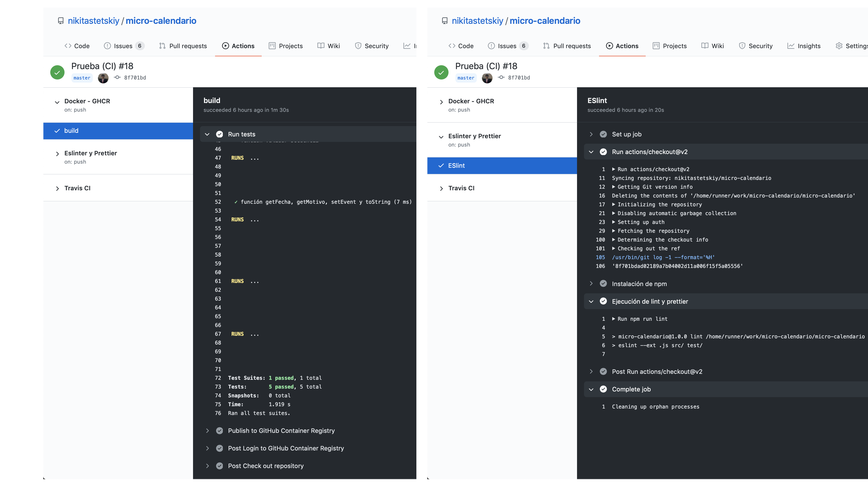The height and width of the screenshot is (495, 868).
Task: Collapse the Docker - GHCR workflow in the left sidebar
Action: tap(57, 102)
